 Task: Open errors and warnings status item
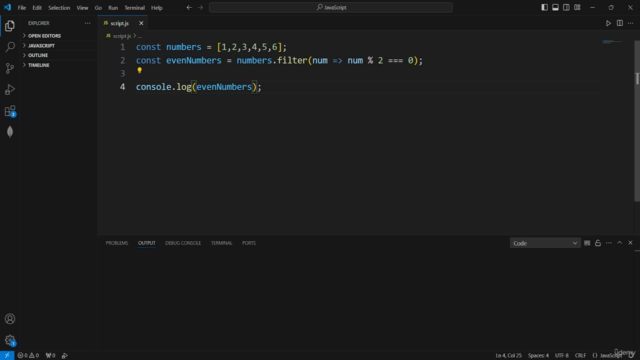click(x=28, y=355)
